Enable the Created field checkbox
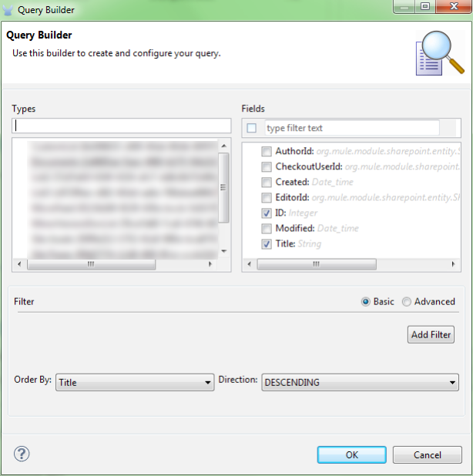The image size is (473, 476). click(267, 182)
